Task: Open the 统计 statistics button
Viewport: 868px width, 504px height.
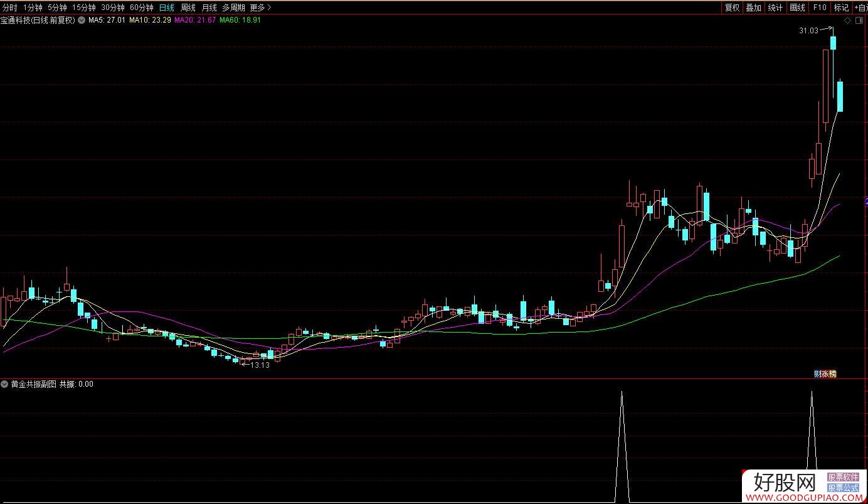Action: (x=775, y=8)
